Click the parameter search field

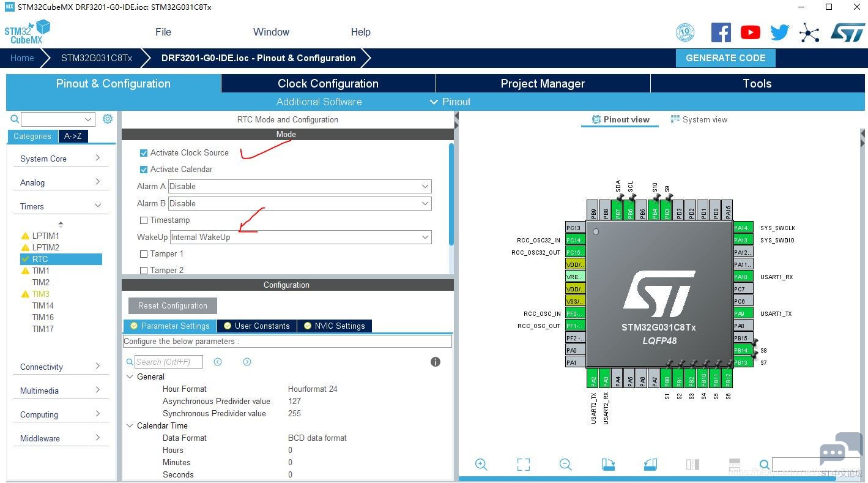[169, 362]
